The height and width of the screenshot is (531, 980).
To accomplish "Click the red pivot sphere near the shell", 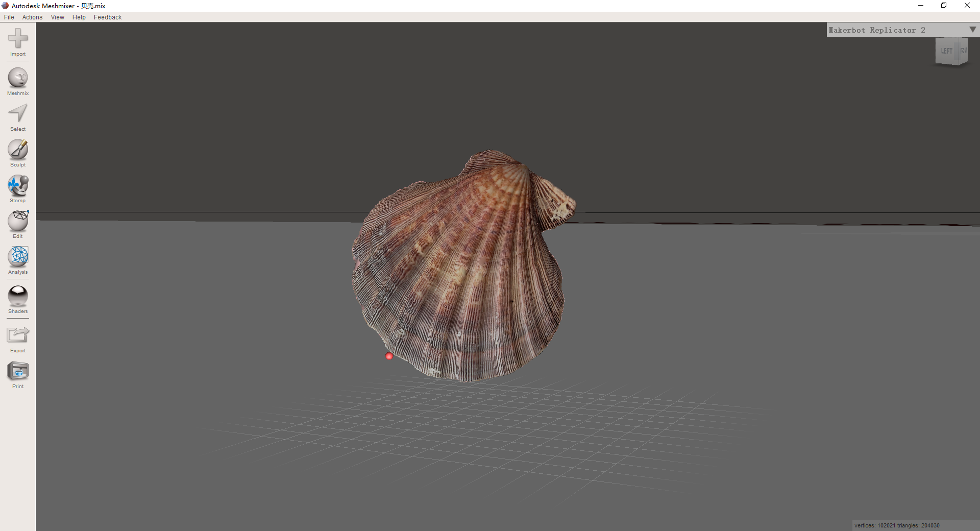I will pyautogui.click(x=389, y=356).
